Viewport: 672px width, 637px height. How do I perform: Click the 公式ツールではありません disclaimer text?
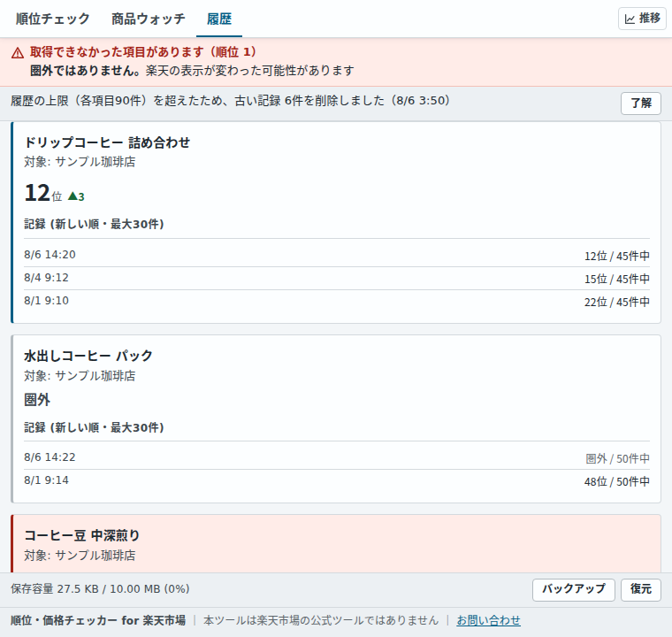321,620
